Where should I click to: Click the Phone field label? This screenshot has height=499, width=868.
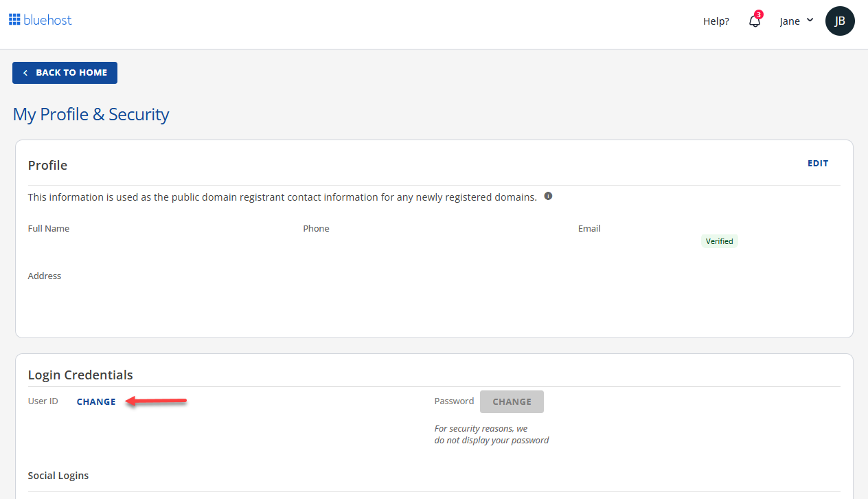[316, 228]
